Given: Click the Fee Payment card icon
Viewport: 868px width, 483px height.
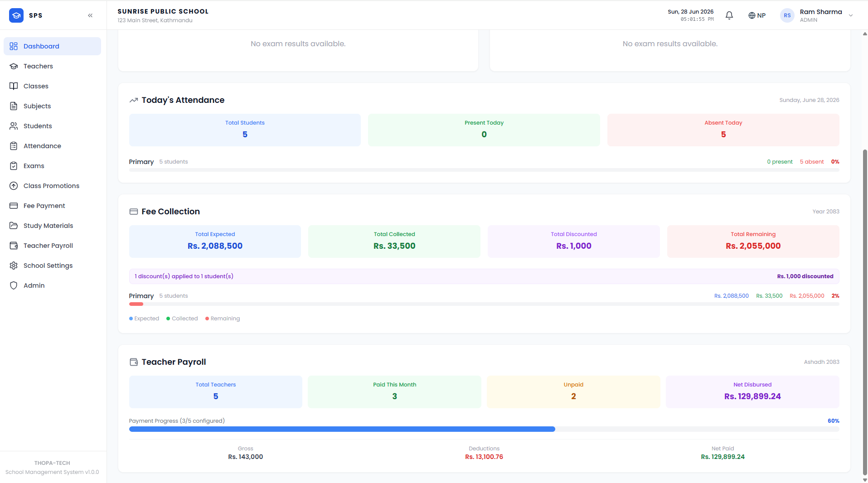Looking at the screenshot, I should [x=14, y=206].
